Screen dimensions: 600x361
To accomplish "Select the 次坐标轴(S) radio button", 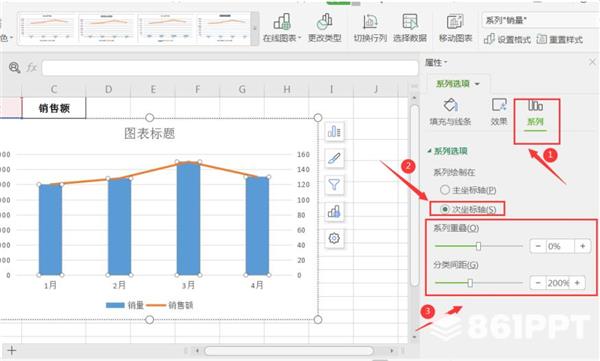I will click(x=445, y=209).
